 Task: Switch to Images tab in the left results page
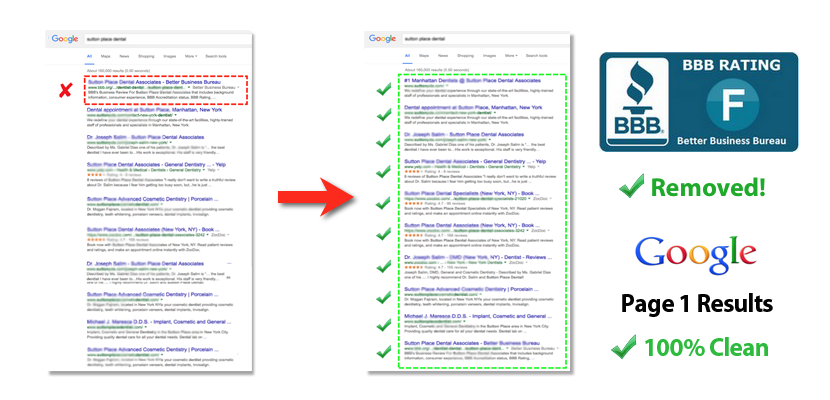(170, 56)
